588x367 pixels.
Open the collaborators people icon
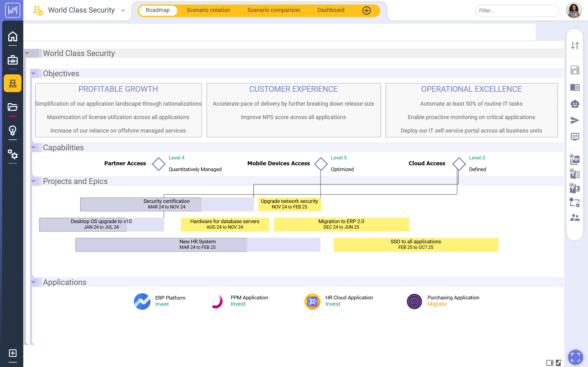tap(575, 217)
